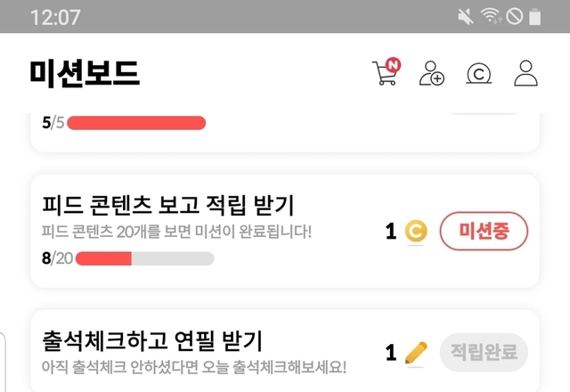Screen dimensions: 570x392
Task: Tap the pencil reward icon
Action: 415,353
